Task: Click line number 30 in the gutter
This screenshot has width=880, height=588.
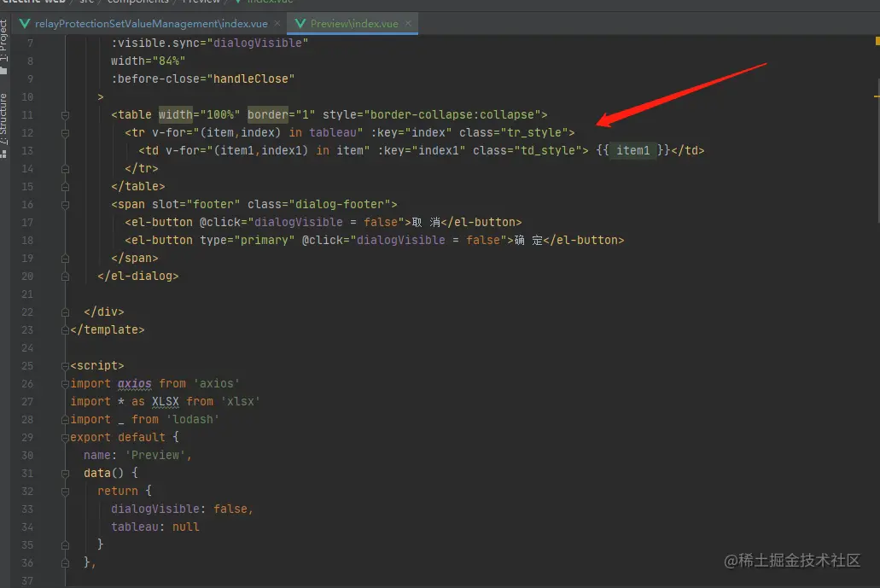Action: click(27, 456)
